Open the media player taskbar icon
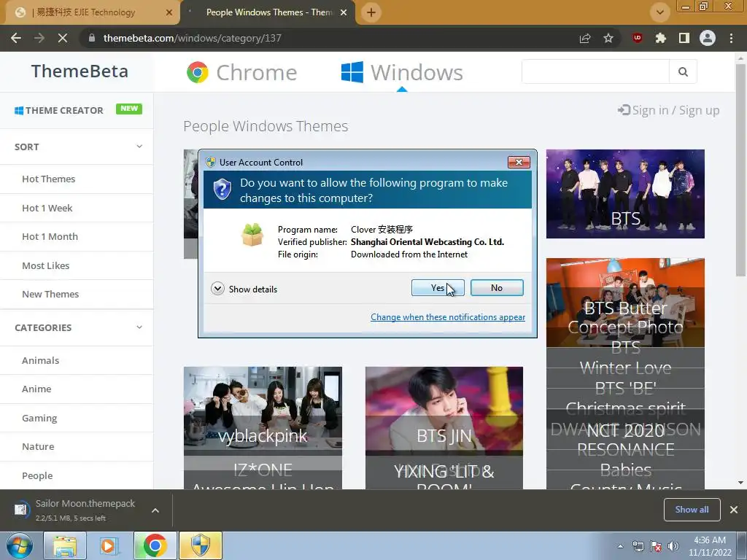 pyautogui.click(x=109, y=545)
